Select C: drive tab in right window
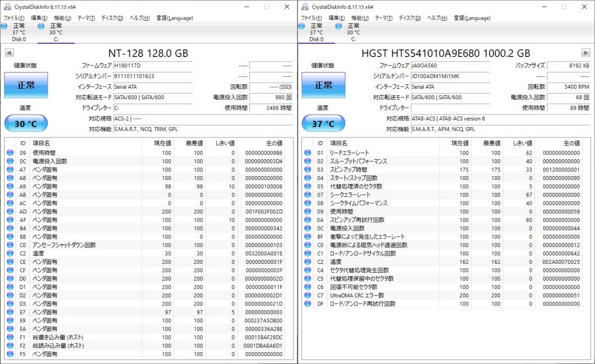The height and width of the screenshot is (364, 595). 354,33
